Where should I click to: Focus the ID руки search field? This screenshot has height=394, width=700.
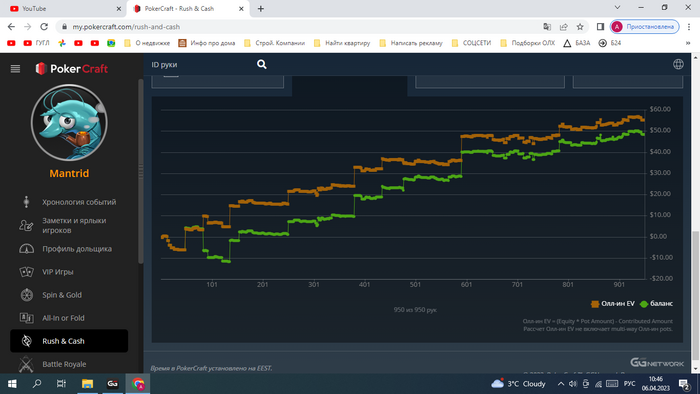click(x=201, y=65)
